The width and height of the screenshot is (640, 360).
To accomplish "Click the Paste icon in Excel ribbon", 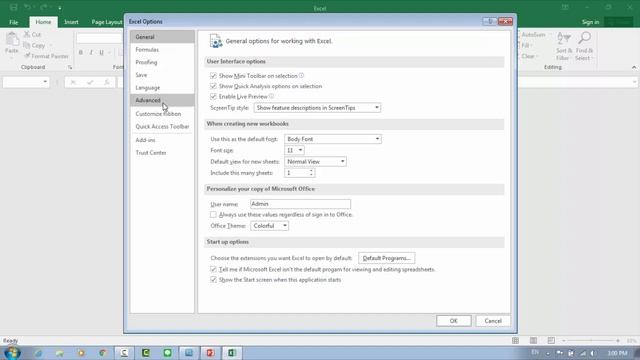I will point(12,40).
